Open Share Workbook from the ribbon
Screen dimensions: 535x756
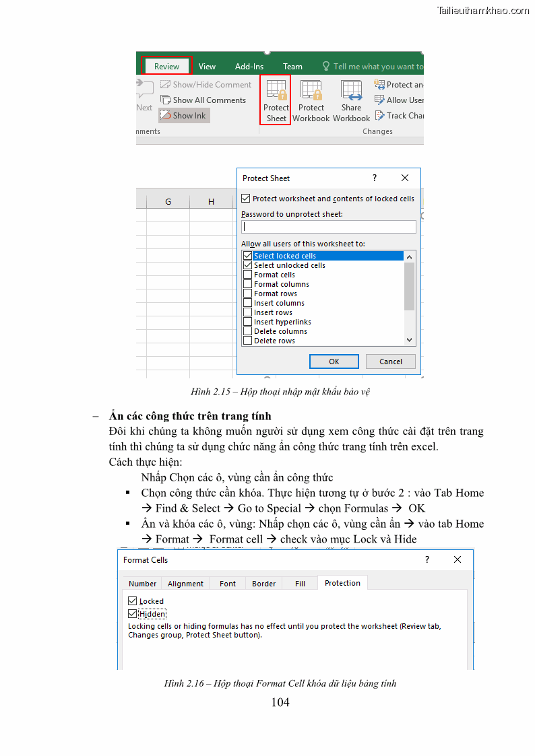[351, 90]
